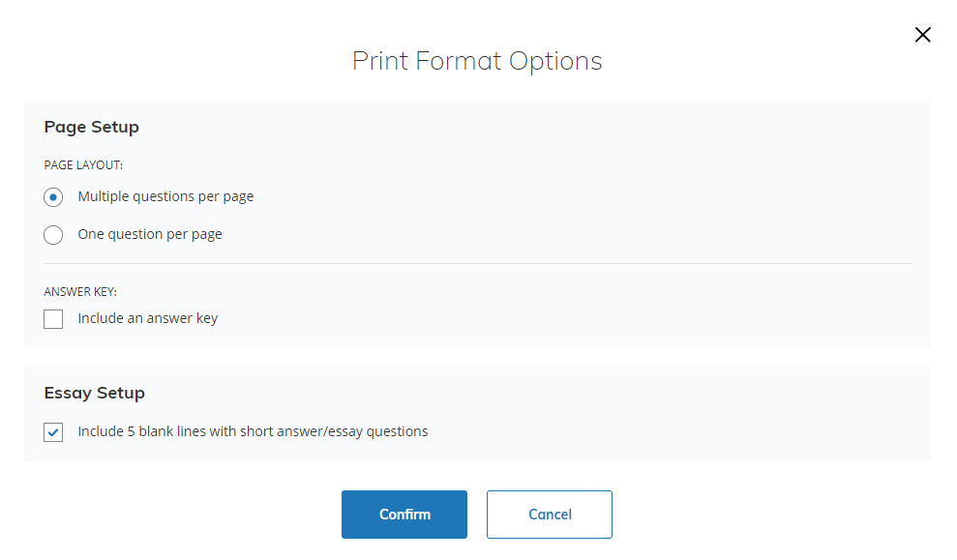
Task: Click the Print Format Options title
Action: [x=477, y=60]
